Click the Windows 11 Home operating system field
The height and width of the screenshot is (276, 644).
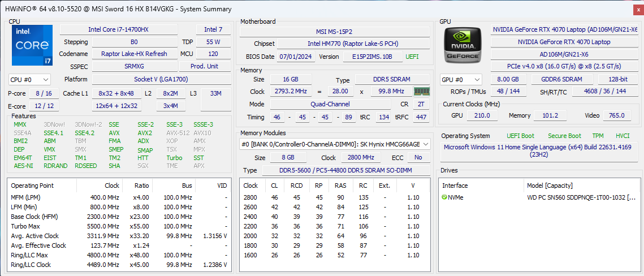[539, 152]
